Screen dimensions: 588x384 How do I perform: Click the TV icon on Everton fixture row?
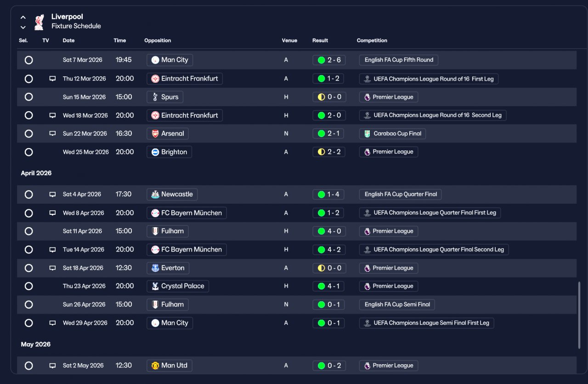tap(52, 268)
